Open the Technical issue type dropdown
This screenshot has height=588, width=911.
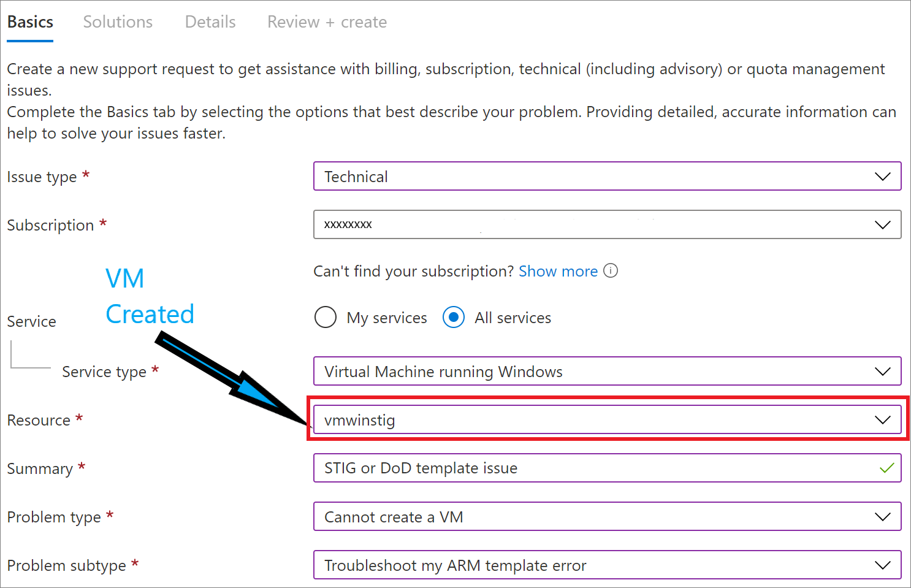(x=607, y=177)
